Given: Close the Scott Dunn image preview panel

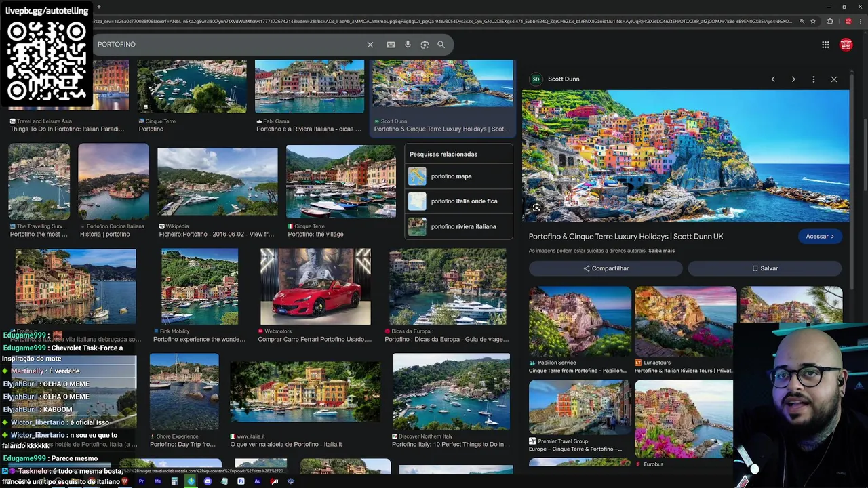Looking at the screenshot, I should (x=834, y=79).
